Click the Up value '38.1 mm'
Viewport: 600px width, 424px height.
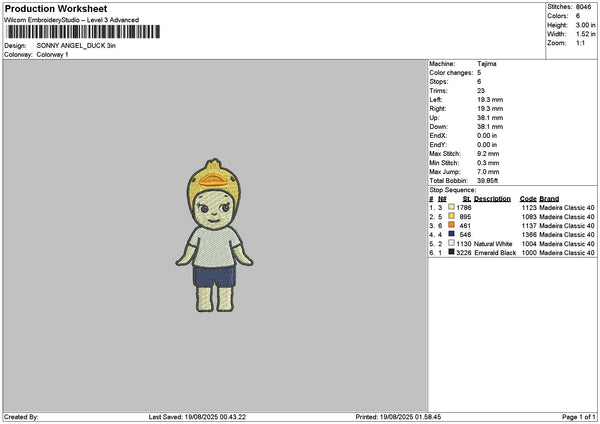click(x=490, y=118)
